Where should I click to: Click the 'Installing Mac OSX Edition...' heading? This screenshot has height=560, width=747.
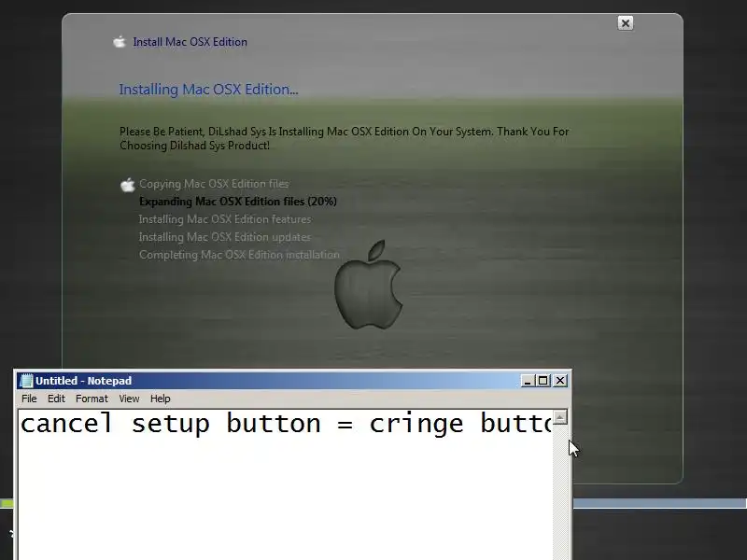click(208, 90)
